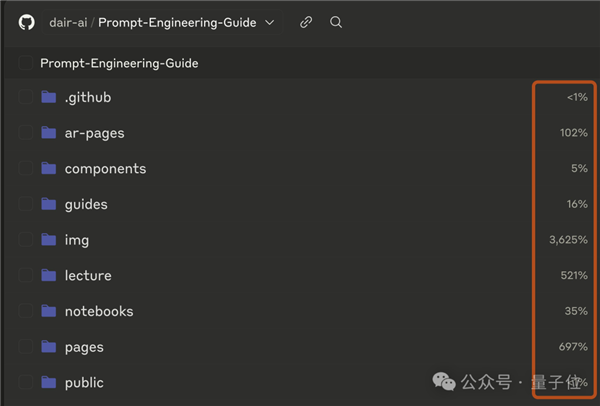Expand the guides folder
The height and width of the screenshot is (406, 600).
[86, 204]
